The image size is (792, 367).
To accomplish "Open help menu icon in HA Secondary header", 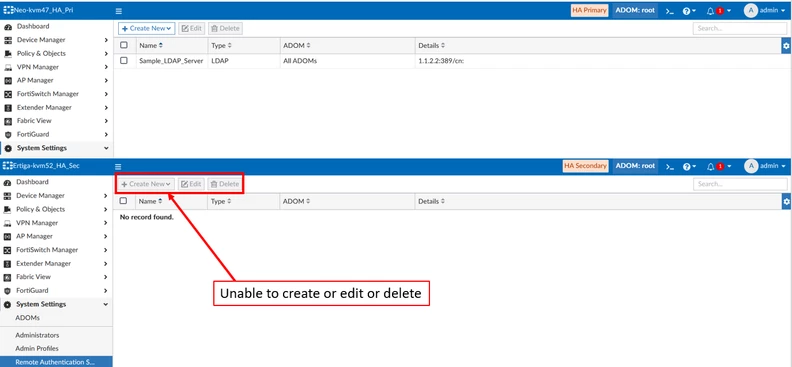I will coord(689,166).
